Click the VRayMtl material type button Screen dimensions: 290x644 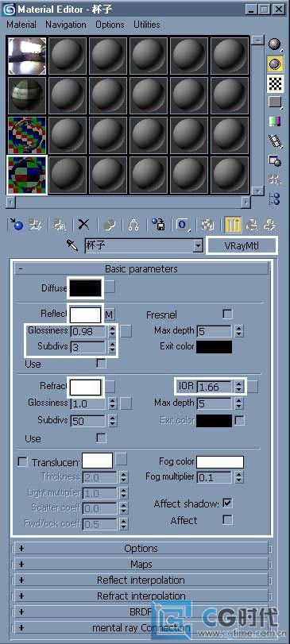click(242, 245)
